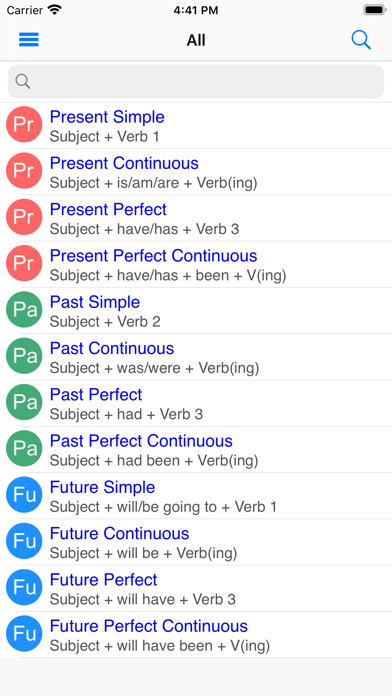Tap the Pr icon beside Present Perfect

(x=24, y=217)
